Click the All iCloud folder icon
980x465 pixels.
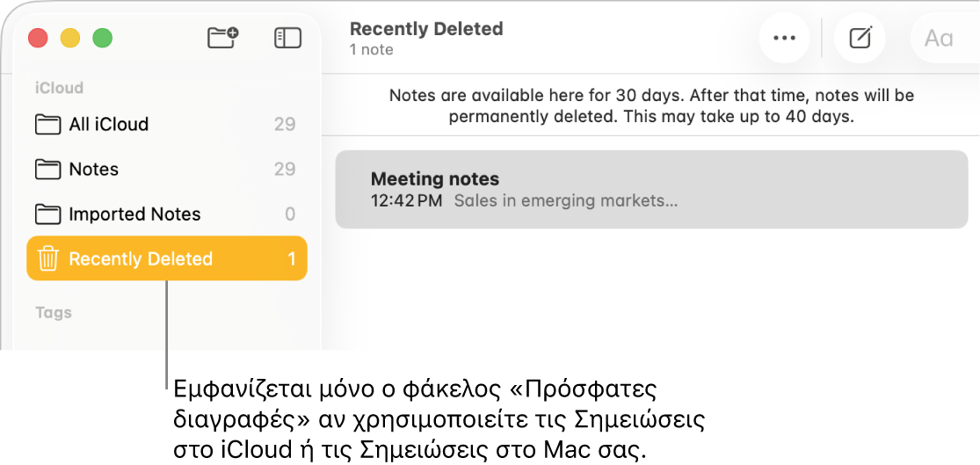pyautogui.click(x=48, y=124)
